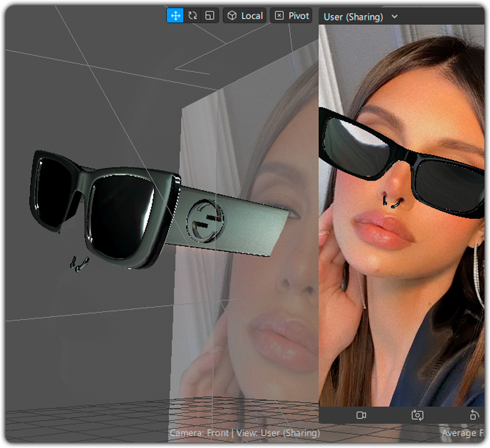Click the video record icon under the preview
The width and height of the screenshot is (490, 448).
pos(361,415)
